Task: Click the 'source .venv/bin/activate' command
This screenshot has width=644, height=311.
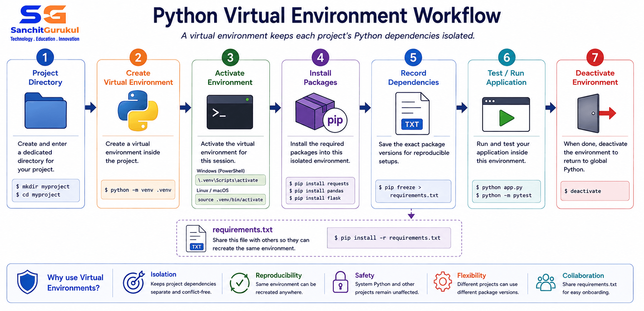Action: click(x=230, y=199)
